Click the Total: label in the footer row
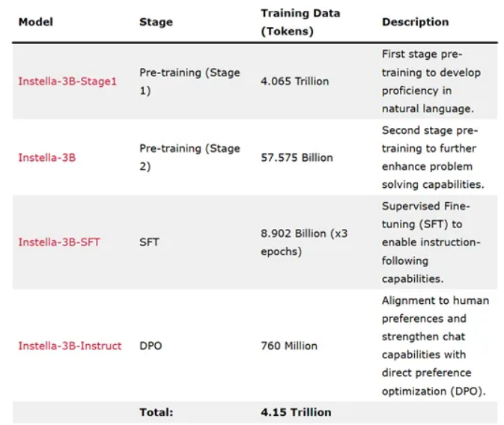 pos(157,412)
